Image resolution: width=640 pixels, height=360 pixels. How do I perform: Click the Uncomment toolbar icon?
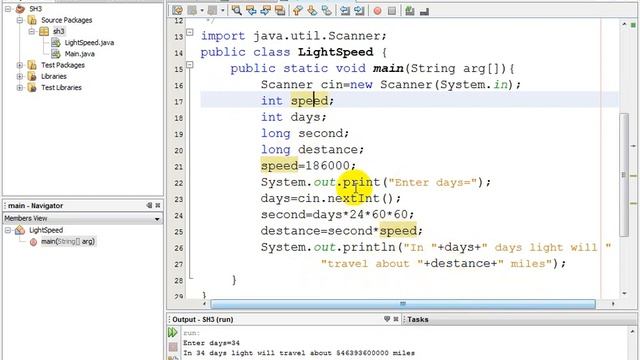pos(424,11)
